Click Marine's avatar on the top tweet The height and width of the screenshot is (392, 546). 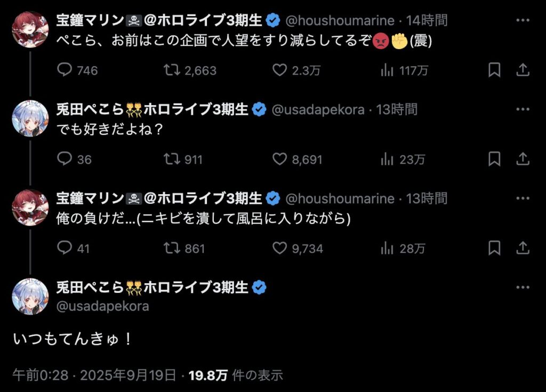pos(30,29)
